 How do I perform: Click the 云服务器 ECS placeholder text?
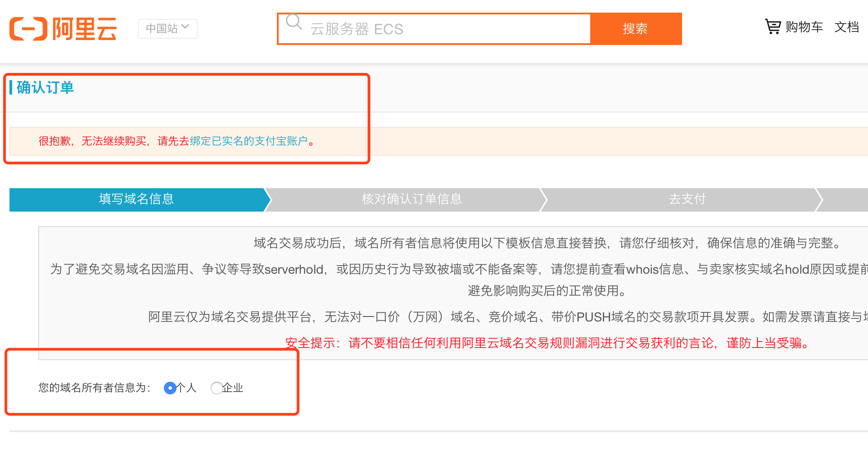tap(356, 29)
